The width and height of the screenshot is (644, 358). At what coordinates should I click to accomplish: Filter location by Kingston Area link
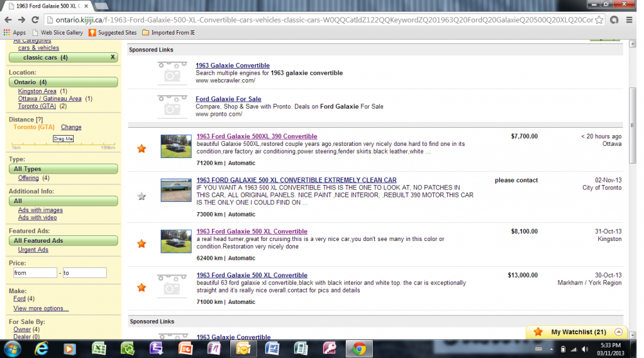[37, 91]
